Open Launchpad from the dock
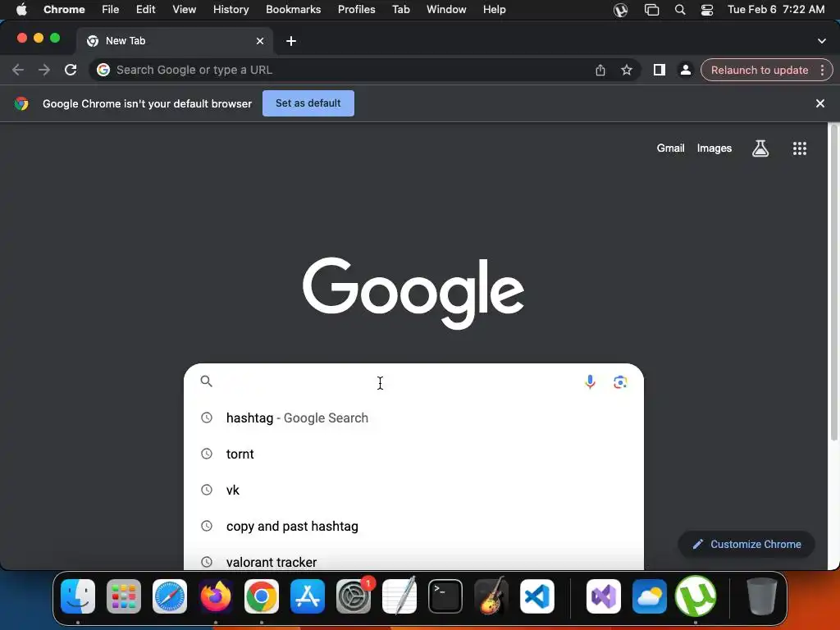Screen dimensions: 840x630 pos(124,596)
